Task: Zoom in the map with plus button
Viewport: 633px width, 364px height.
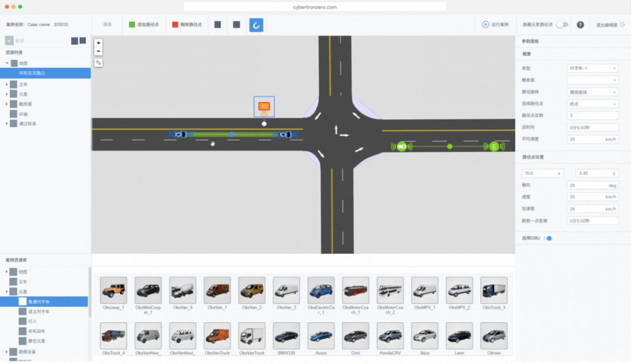Action: pyautogui.click(x=98, y=43)
